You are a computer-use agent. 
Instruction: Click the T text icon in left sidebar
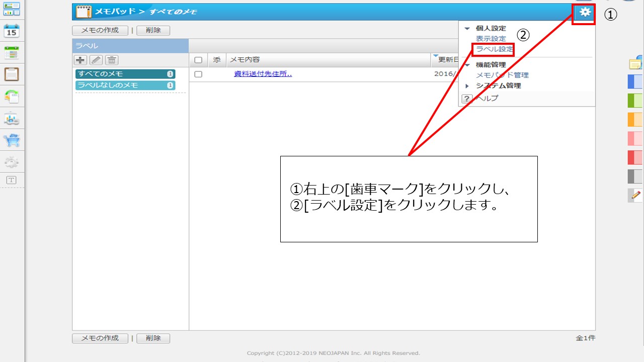(x=11, y=180)
